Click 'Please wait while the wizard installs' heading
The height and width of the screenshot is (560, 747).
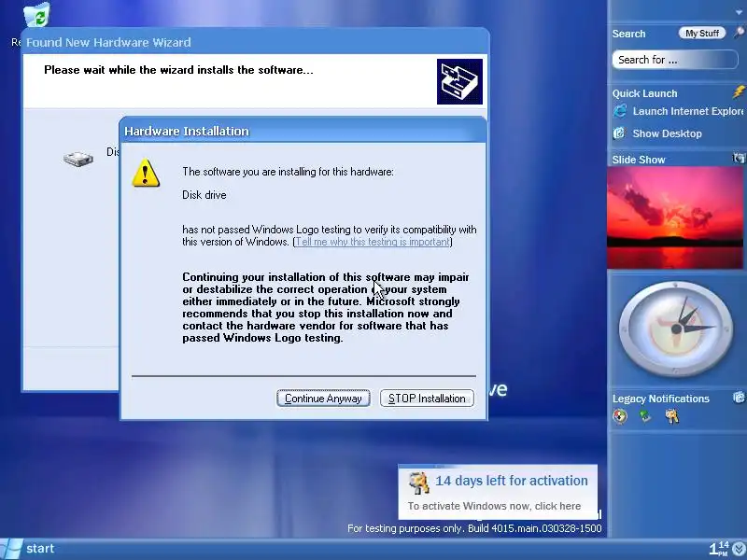pos(178,69)
